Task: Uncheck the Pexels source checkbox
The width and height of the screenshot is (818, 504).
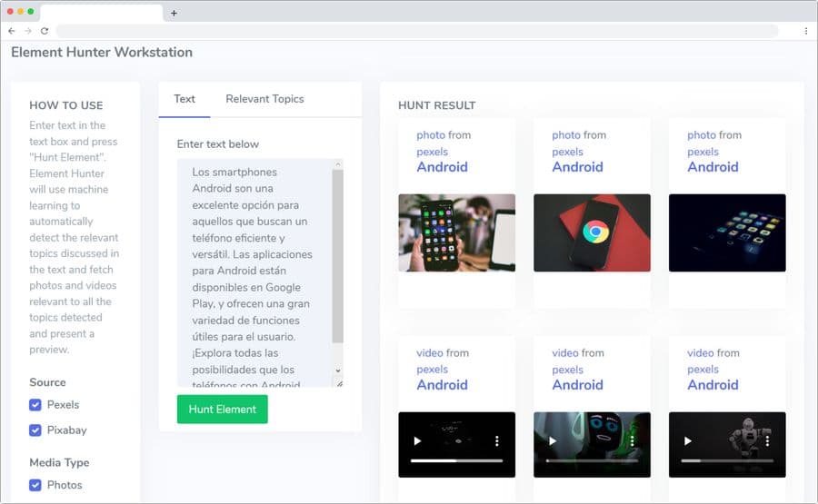Action: tap(35, 405)
